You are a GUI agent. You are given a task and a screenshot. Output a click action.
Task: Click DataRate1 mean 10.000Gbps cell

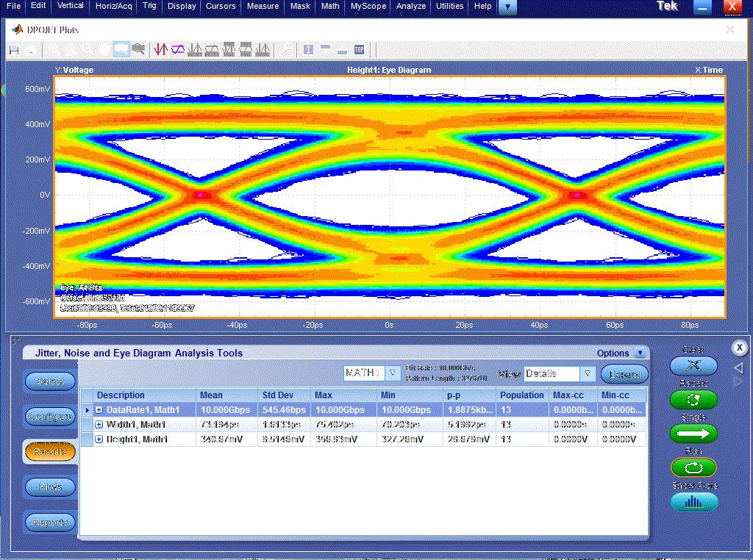click(225, 410)
